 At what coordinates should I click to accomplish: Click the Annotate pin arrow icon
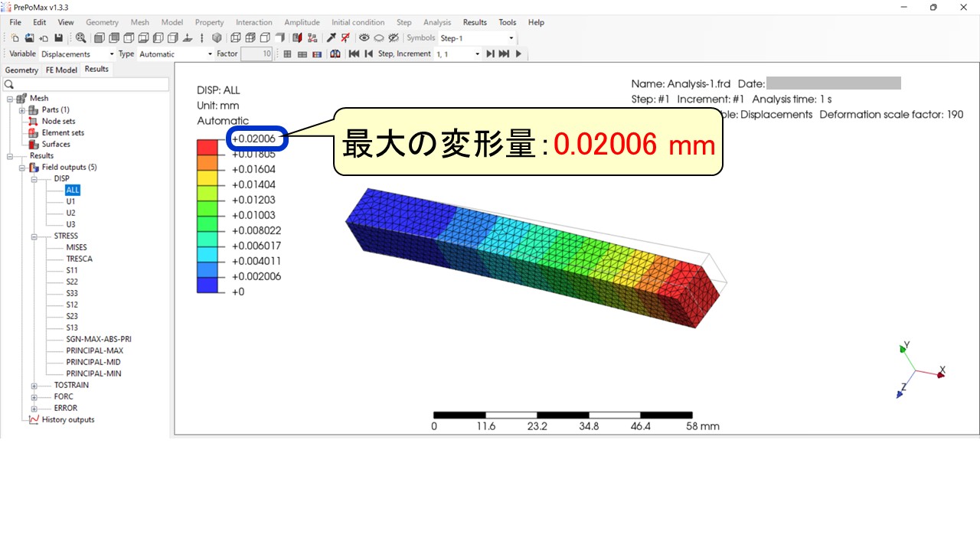click(332, 37)
